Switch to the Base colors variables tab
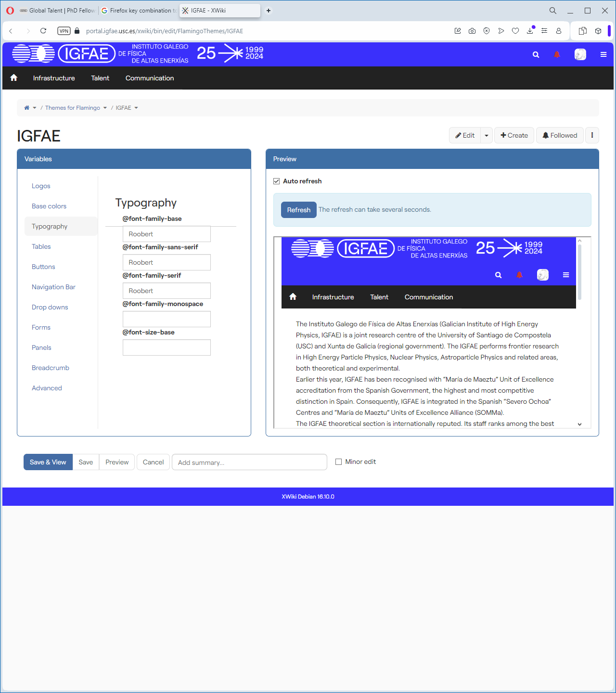 [49, 206]
